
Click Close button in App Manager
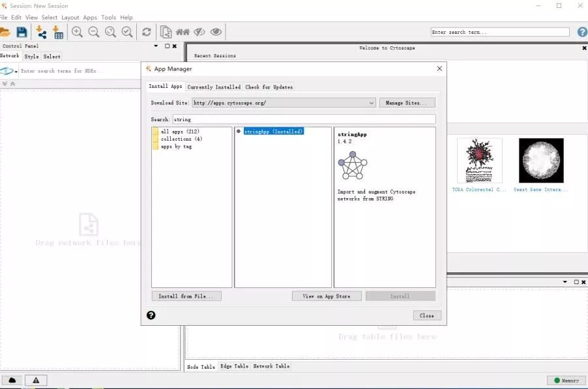pos(427,315)
